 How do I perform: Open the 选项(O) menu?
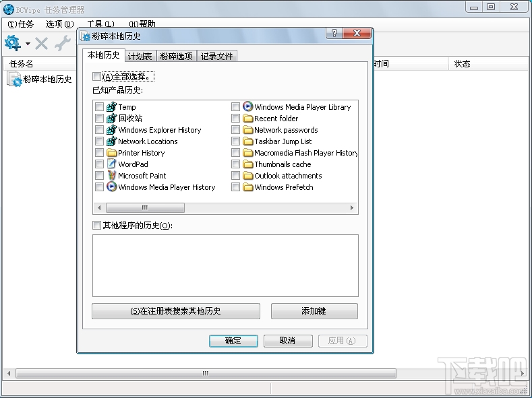(60, 24)
